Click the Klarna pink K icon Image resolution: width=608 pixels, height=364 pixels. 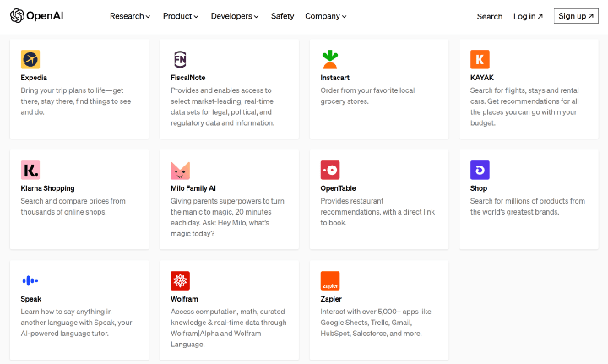[30, 171]
